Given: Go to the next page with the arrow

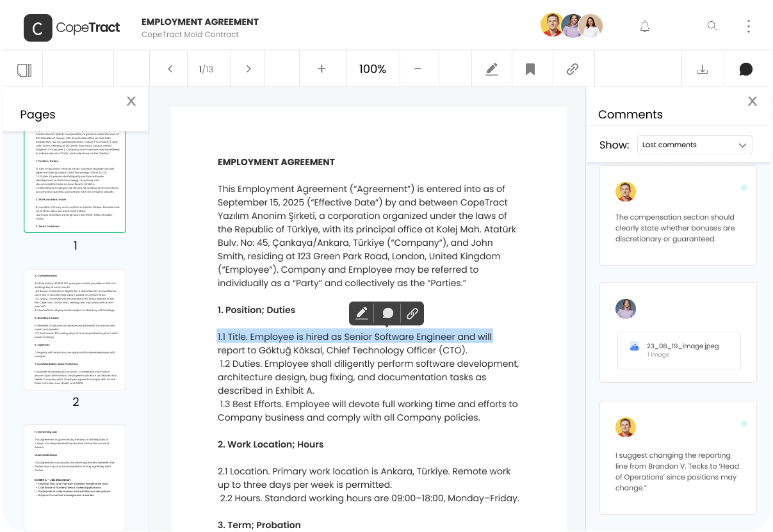Looking at the screenshot, I should pyautogui.click(x=247, y=69).
